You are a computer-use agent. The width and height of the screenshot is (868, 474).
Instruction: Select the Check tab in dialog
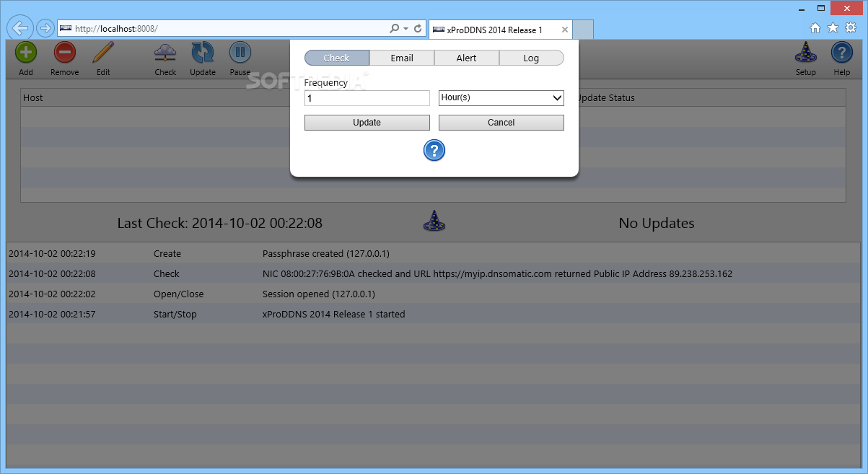point(337,58)
